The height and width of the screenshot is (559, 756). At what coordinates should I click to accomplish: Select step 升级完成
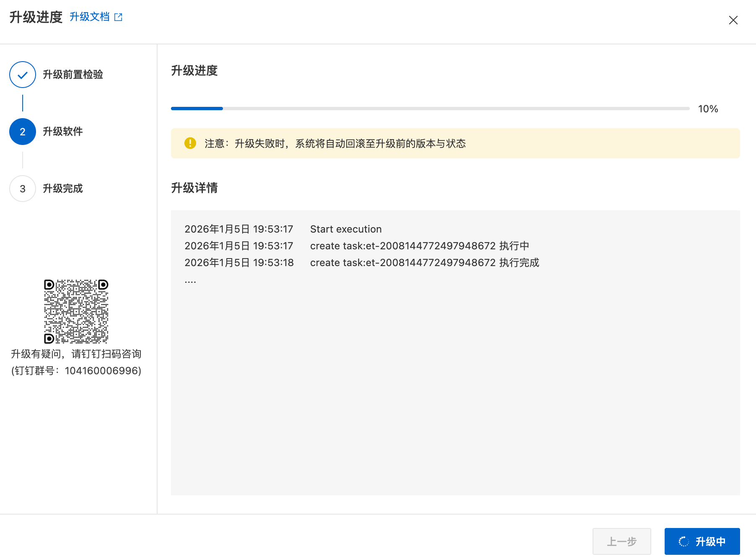(63, 189)
